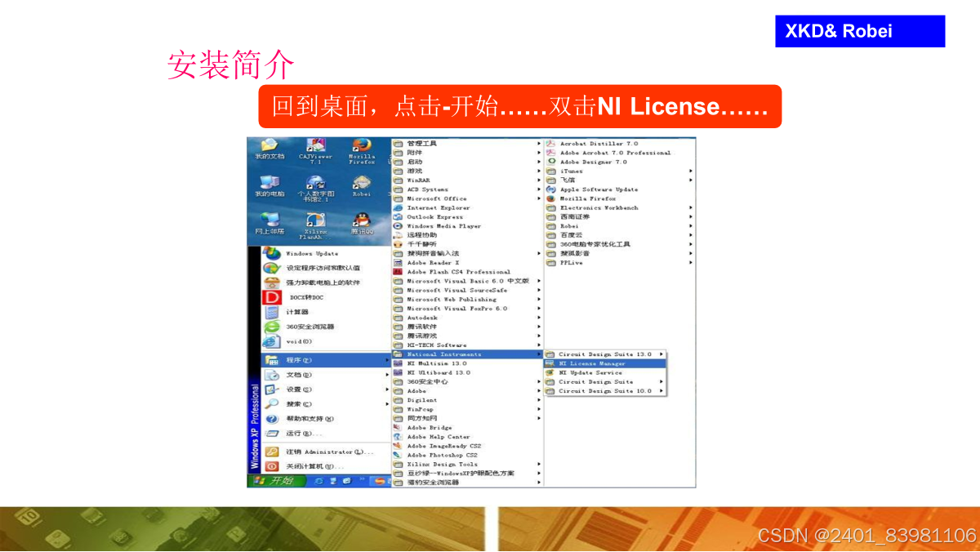Screen dimensions: 980x552
Task: Expand the Electronics Workbench submenu arrow
Action: pyautogui.click(x=691, y=207)
